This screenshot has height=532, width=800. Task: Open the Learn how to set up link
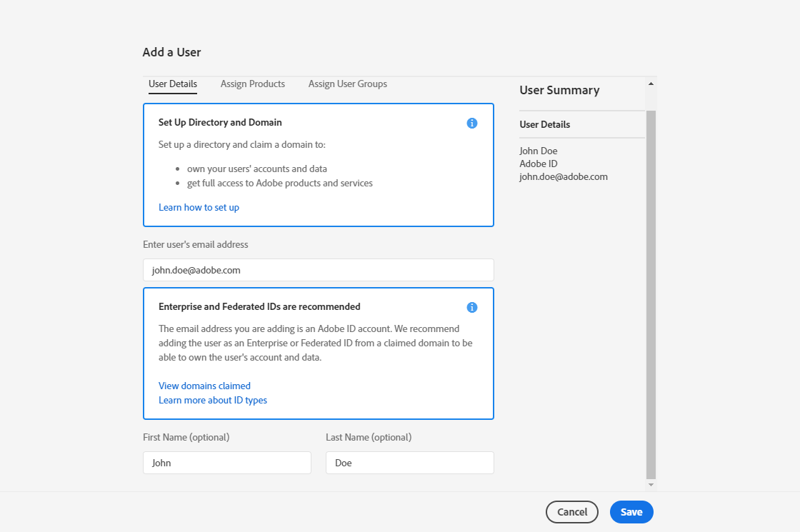click(199, 207)
